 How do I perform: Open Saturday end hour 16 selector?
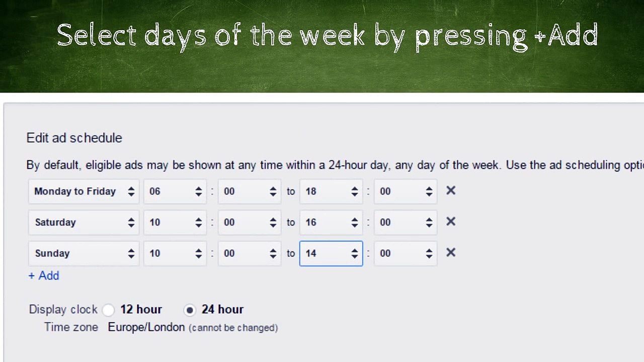coord(331,222)
